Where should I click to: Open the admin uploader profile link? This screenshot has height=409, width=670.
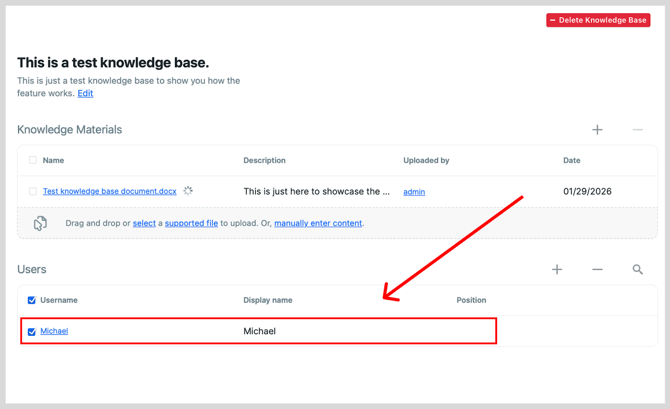point(414,192)
